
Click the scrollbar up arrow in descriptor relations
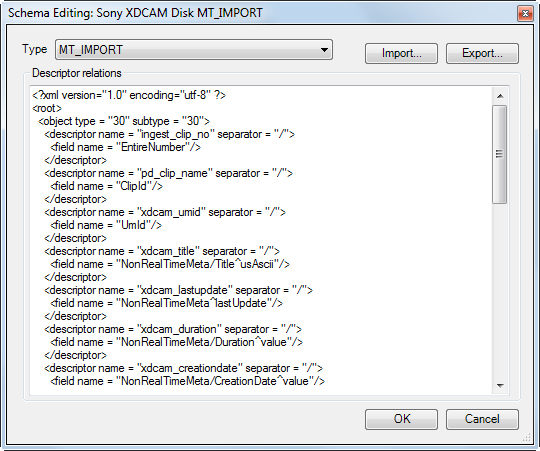click(x=500, y=96)
